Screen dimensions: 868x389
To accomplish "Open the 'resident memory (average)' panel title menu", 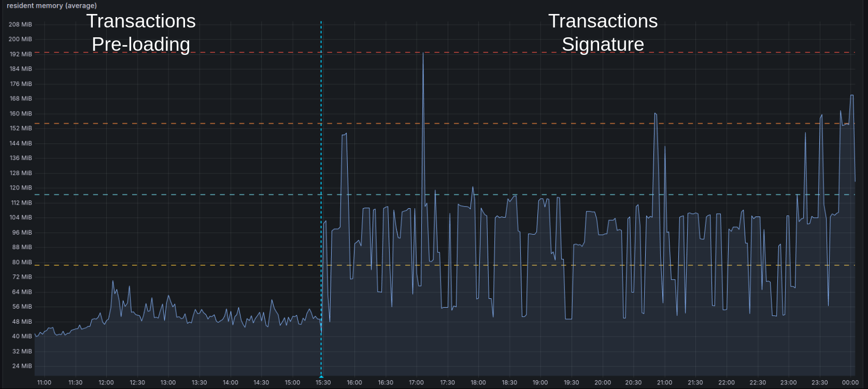I will coord(52,6).
